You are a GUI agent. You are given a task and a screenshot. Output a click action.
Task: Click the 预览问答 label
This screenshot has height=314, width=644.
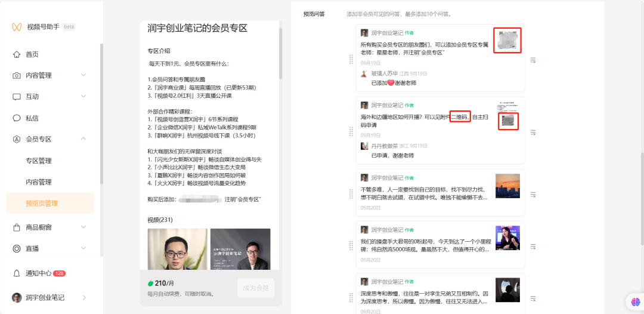pyautogui.click(x=314, y=14)
